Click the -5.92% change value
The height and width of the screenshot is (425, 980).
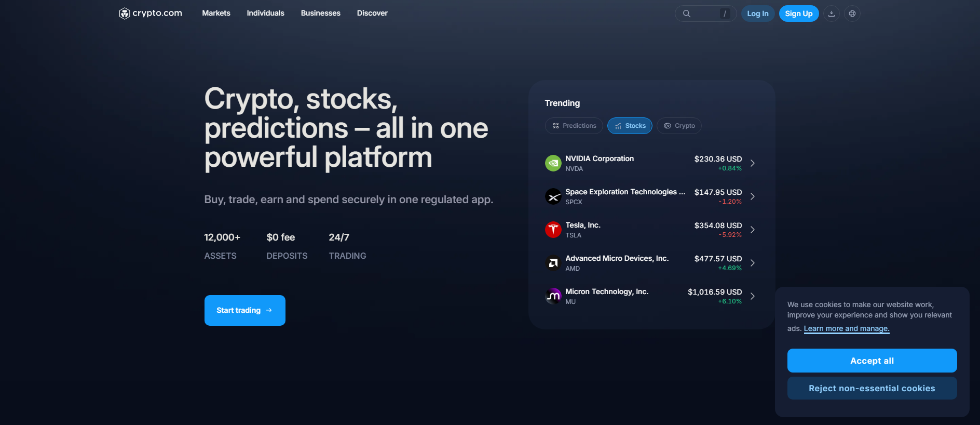coord(730,235)
